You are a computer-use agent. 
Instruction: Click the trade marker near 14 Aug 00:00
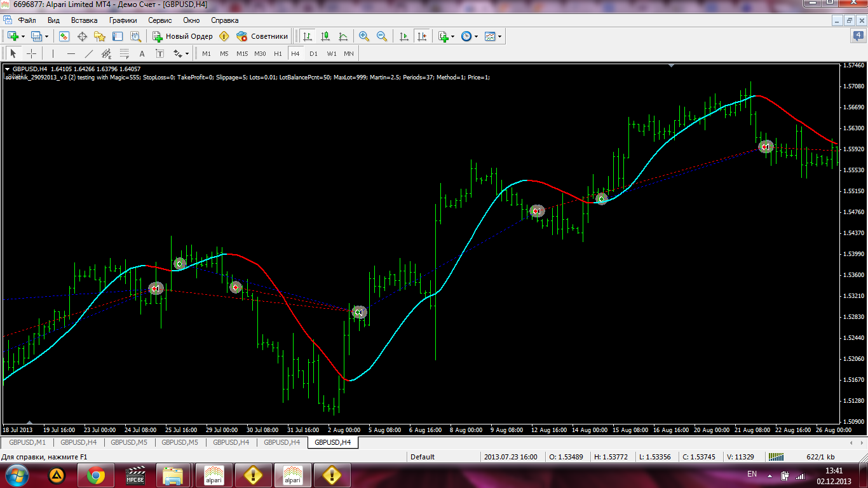tap(601, 199)
